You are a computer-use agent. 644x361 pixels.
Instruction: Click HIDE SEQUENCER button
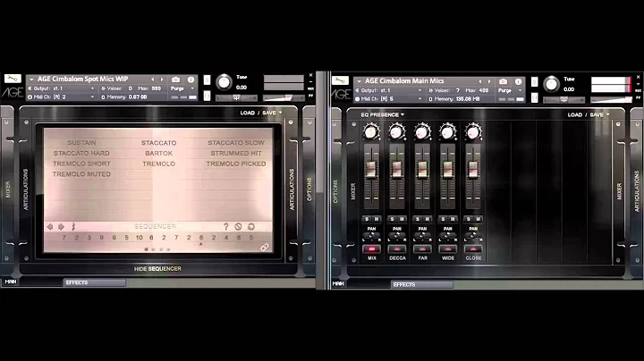coord(157,269)
